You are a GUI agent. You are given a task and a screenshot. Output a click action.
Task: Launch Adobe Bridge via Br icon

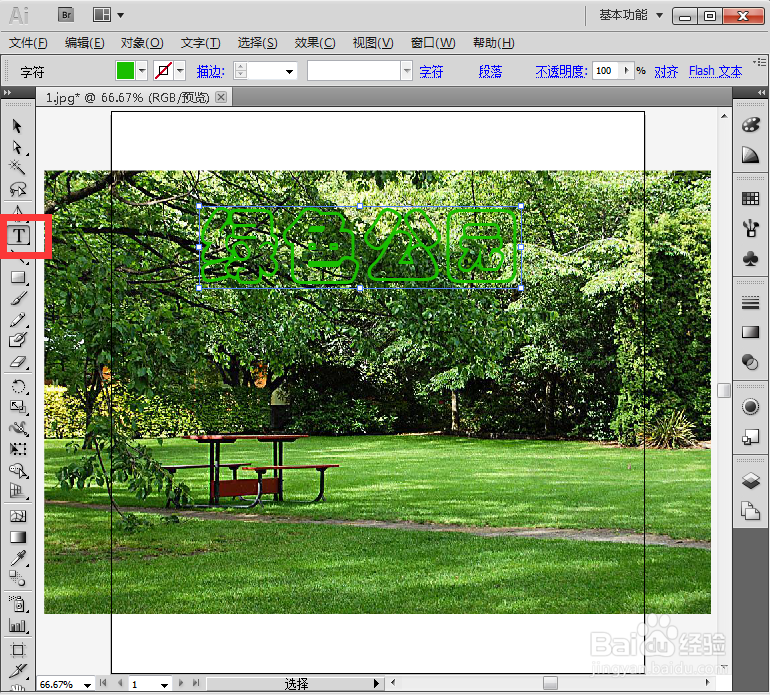[x=66, y=15]
